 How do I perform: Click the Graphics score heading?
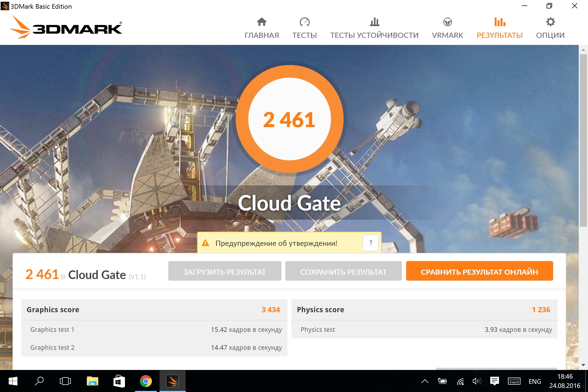[x=53, y=310]
